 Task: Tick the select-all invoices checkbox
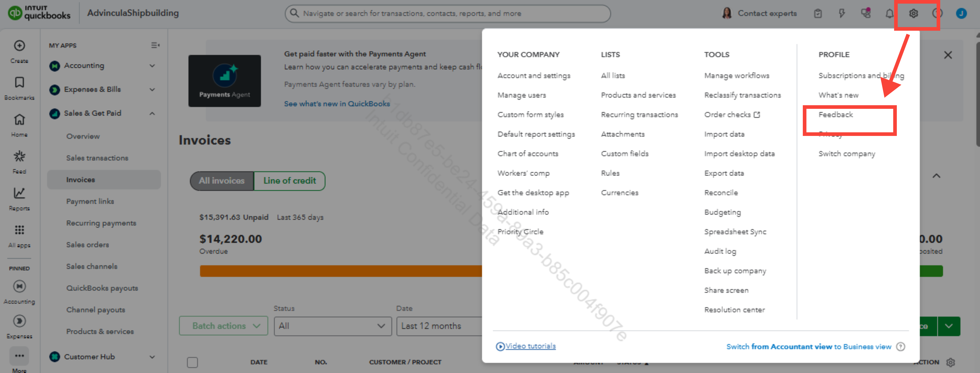tap(192, 362)
